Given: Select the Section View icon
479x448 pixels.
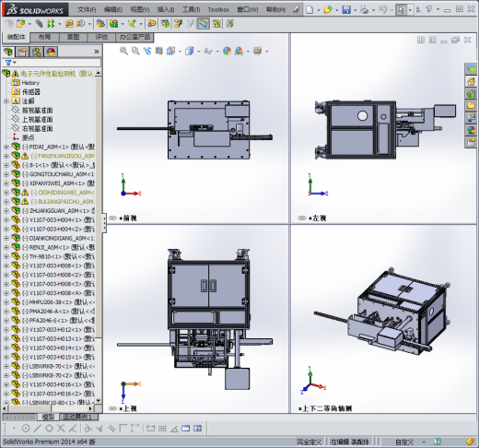Looking at the screenshot, I should click(x=158, y=51).
